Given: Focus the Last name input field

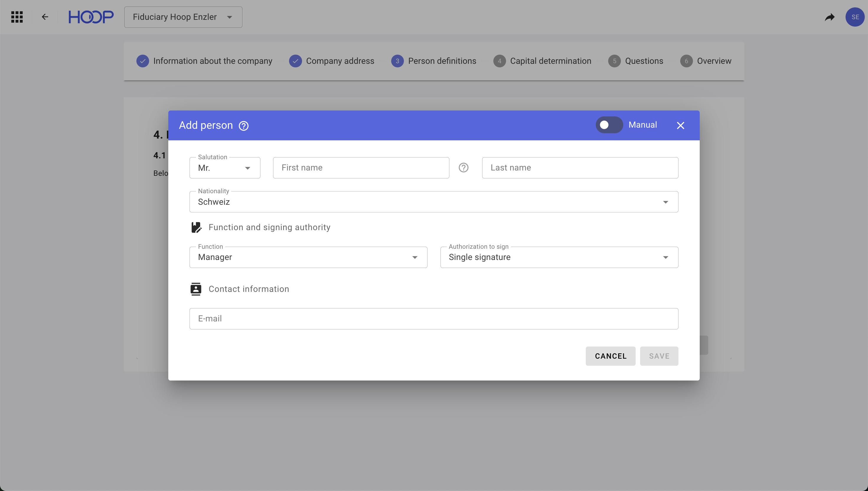Looking at the screenshot, I should (580, 168).
